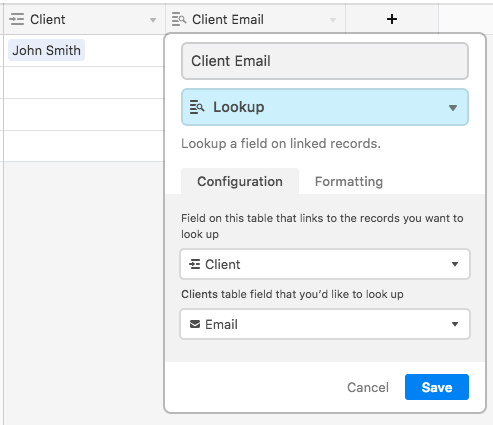Click the link icon beside Client in dropdown

point(195,264)
